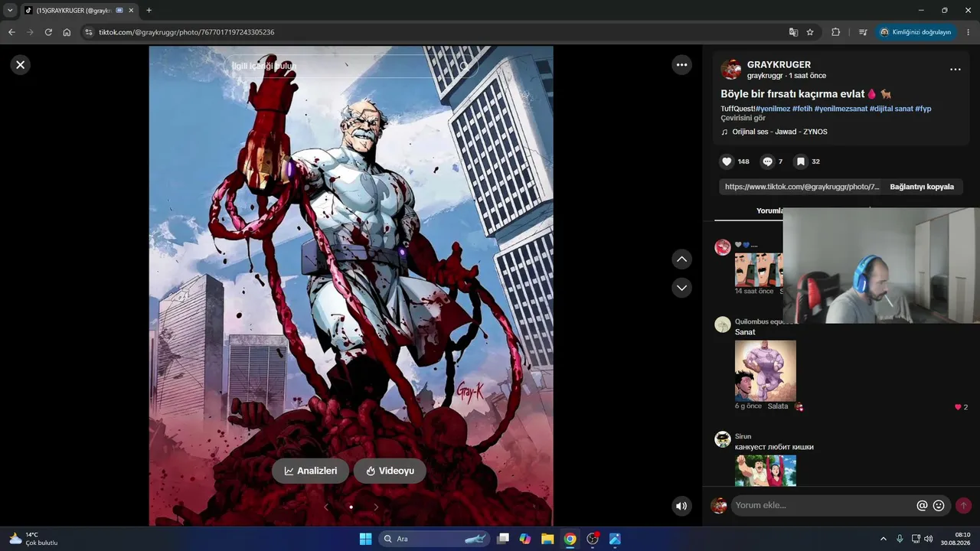980x551 pixels.
Task: Close the TikTok photo viewer
Action: pos(21,65)
